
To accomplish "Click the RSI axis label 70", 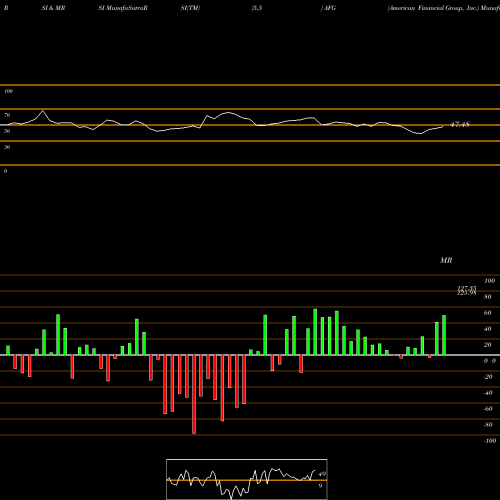I will point(7,115).
